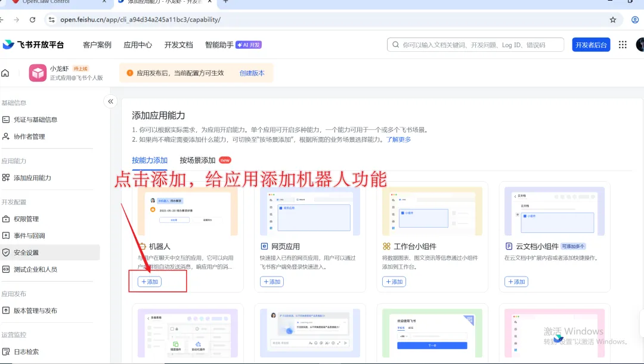Add the 网页应用 capability
This screenshot has height=364, width=644.
pos(272,282)
